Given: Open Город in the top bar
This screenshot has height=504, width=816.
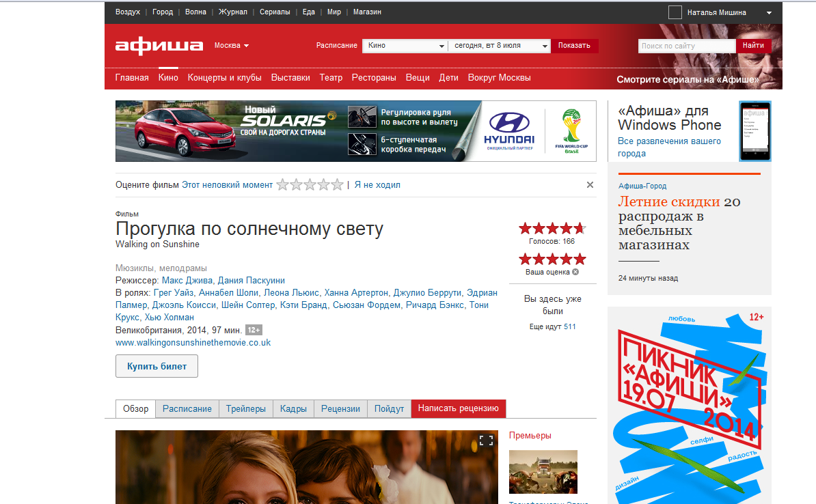Looking at the screenshot, I should pos(163,12).
